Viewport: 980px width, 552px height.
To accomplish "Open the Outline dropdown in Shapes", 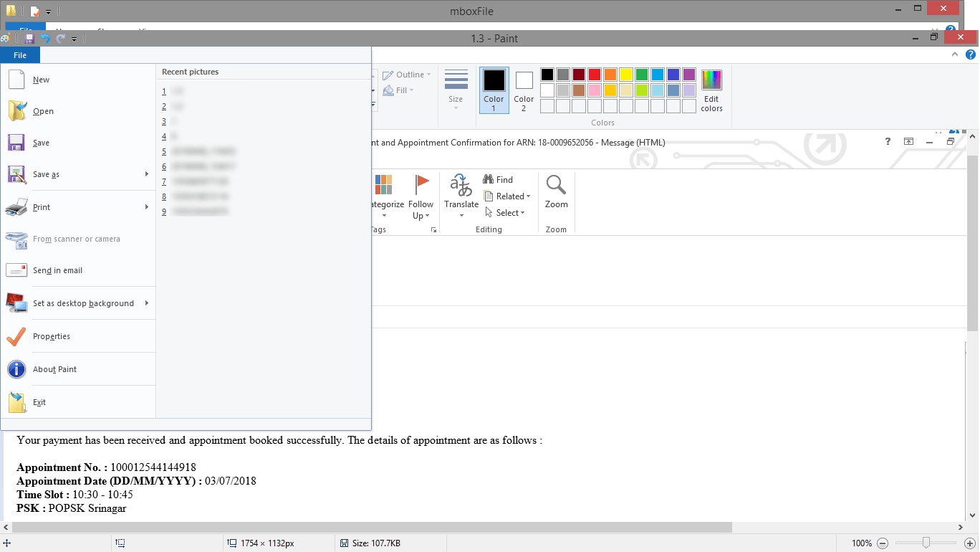I will coord(406,74).
